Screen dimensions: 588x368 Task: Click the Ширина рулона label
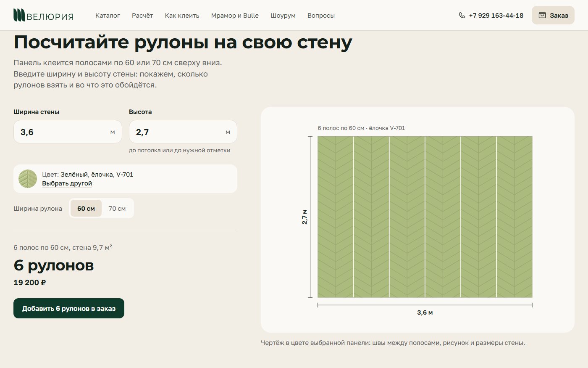[x=38, y=209]
